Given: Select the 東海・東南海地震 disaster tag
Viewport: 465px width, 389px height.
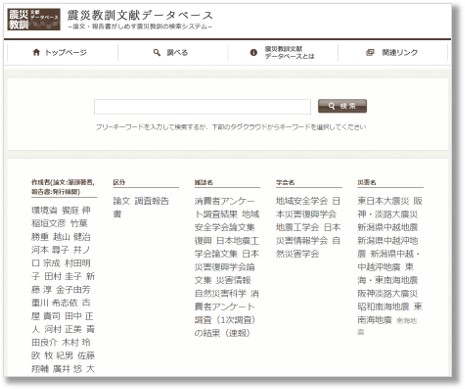Looking at the screenshot, I should coord(388,274).
